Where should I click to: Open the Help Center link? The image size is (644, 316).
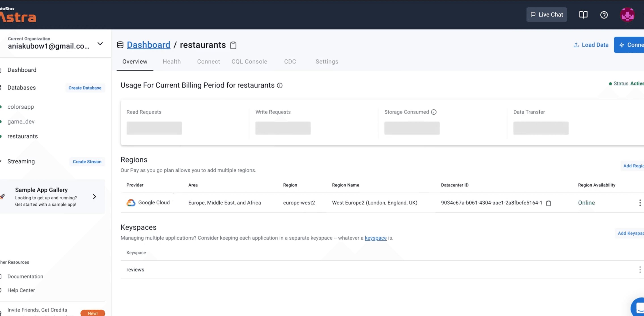[x=21, y=290]
